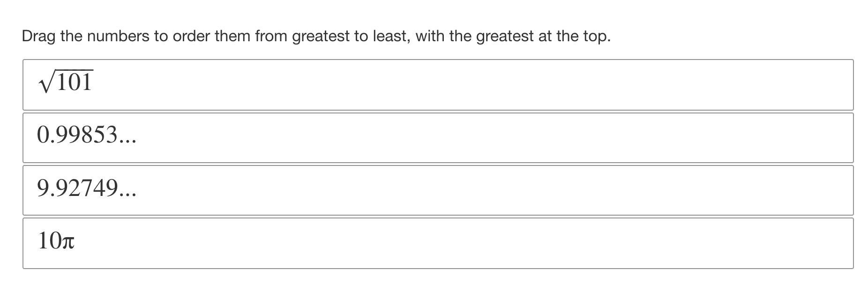Select the 9.92749... number tile
The width and height of the screenshot is (868, 285).
coord(438,190)
